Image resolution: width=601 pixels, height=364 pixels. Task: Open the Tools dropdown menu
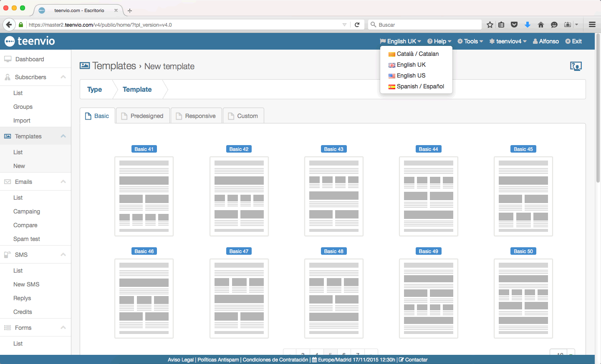point(470,41)
